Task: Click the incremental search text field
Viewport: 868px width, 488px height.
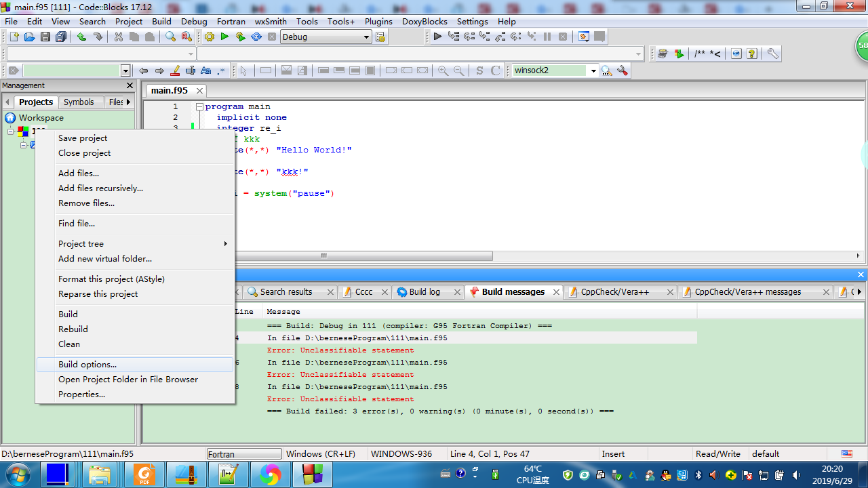Action: click(x=72, y=70)
